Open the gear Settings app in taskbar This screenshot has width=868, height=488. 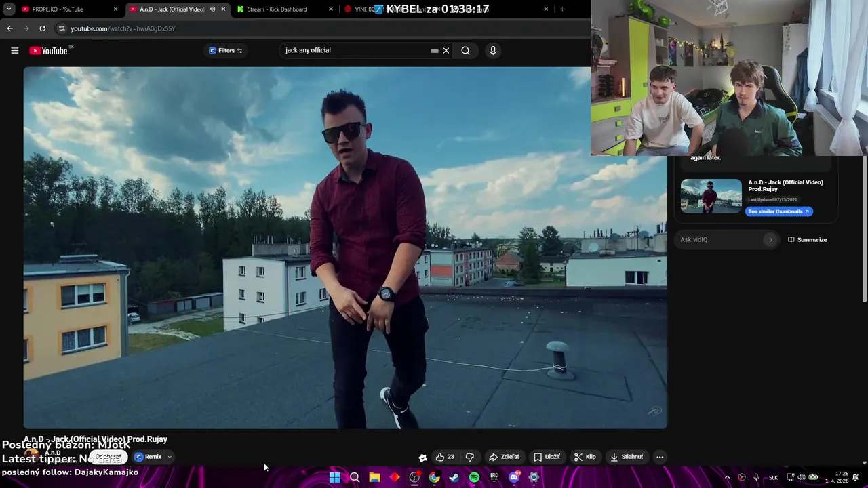click(x=534, y=477)
